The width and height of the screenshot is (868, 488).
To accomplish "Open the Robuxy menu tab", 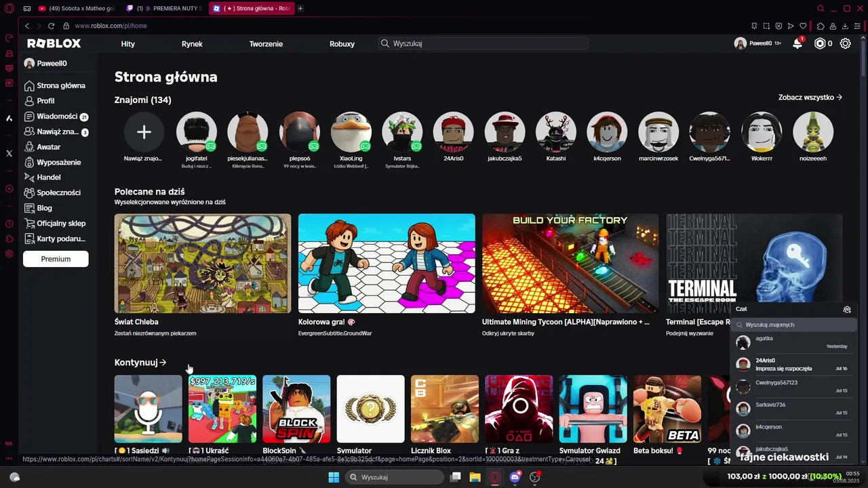I will [342, 43].
